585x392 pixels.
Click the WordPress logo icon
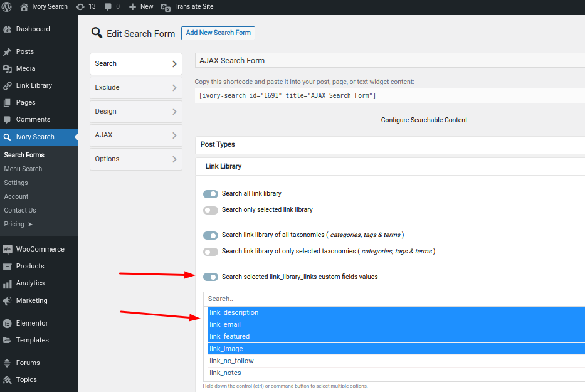pos(7,7)
